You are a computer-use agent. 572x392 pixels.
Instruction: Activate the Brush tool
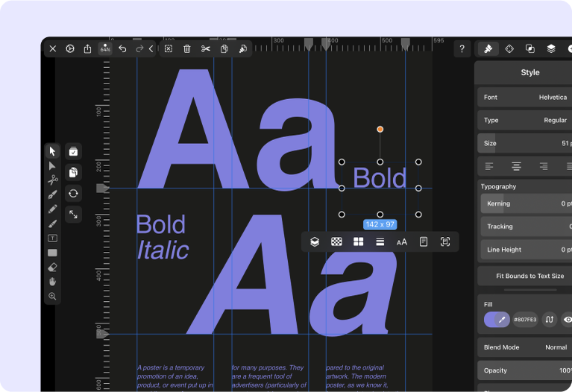pos(52,224)
